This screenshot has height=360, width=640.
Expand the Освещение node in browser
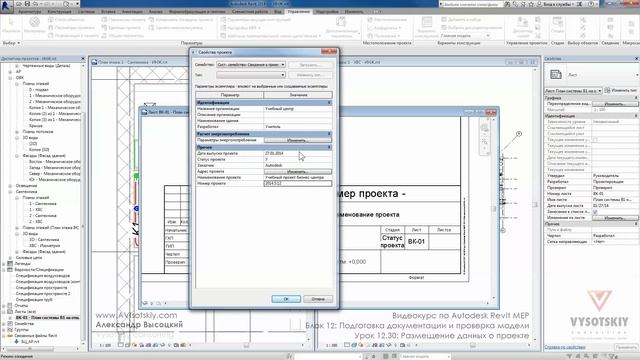click(x=10, y=186)
